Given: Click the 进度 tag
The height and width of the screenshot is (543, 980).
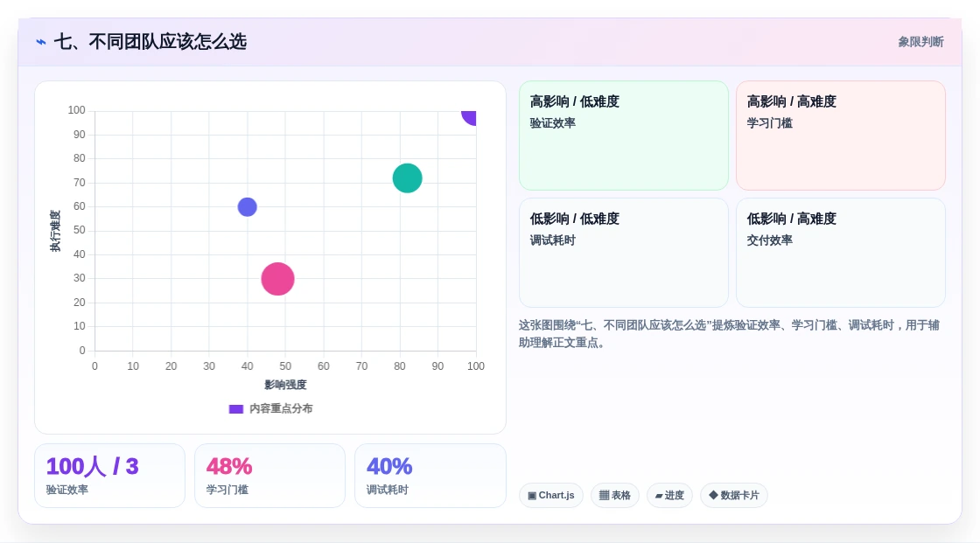Looking at the screenshot, I should click(669, 496).
